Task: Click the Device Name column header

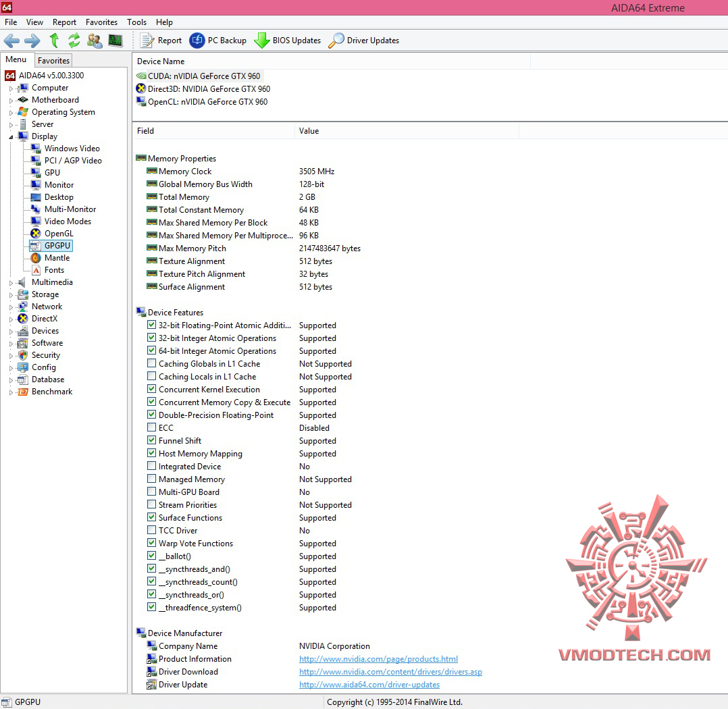Action: (x=332, y=61)
